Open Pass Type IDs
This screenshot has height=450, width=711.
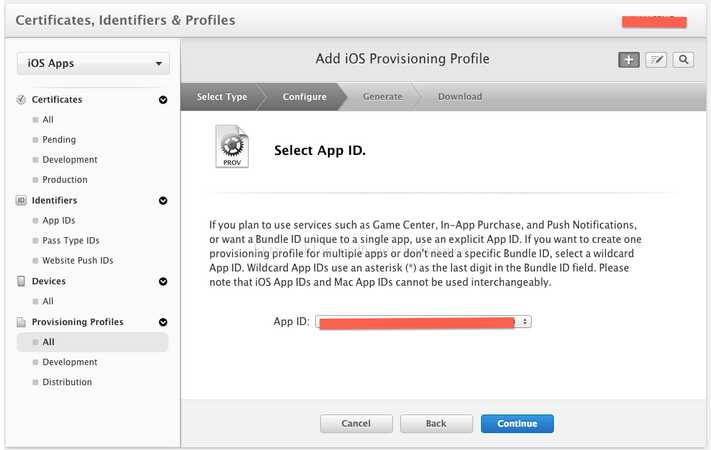click(x=71, y=240)
